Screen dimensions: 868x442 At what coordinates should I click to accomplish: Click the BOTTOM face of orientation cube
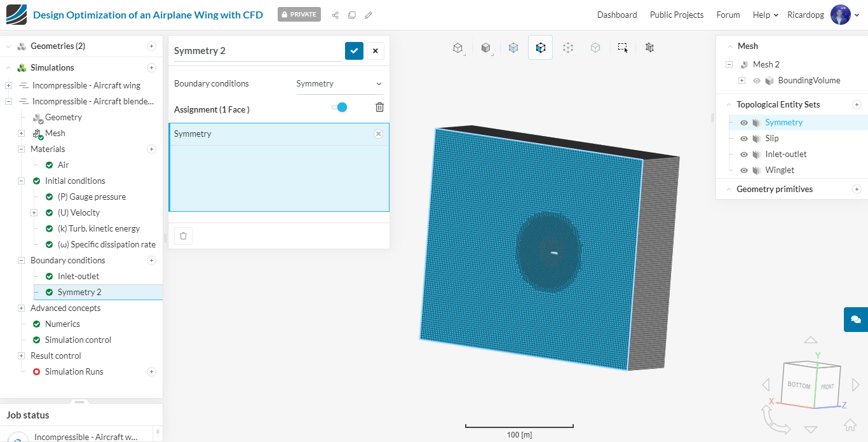pos(799,385)
